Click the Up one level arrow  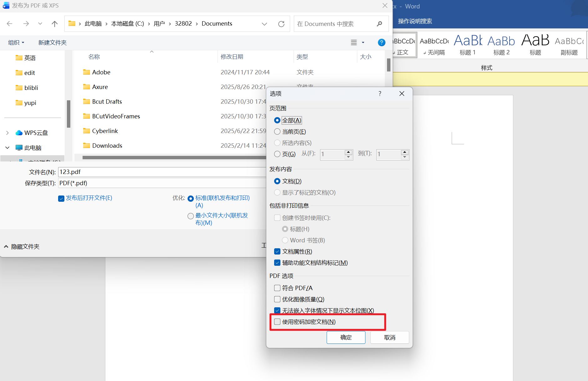click(55, 24)
